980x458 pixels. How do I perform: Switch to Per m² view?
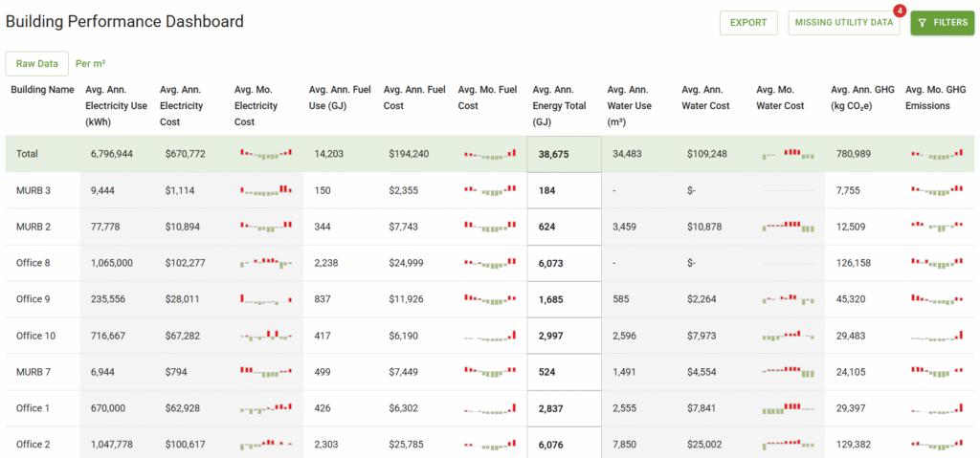click(90, 63)
